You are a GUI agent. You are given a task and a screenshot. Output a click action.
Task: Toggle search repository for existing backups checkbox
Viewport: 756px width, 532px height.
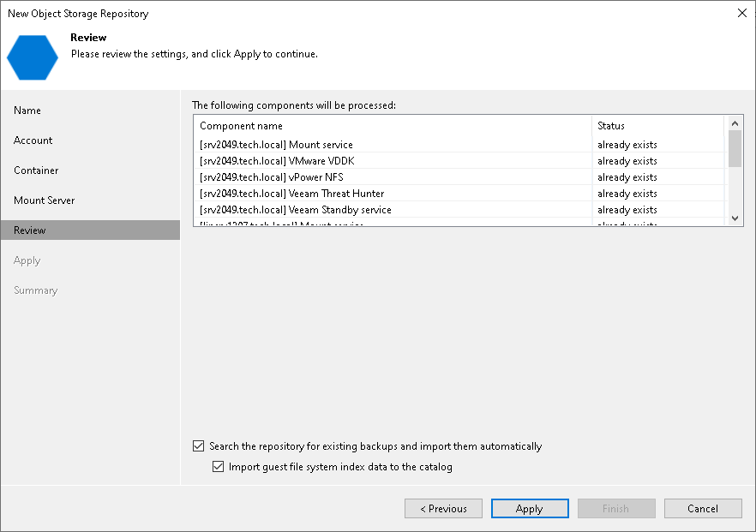tap(198, 445)
